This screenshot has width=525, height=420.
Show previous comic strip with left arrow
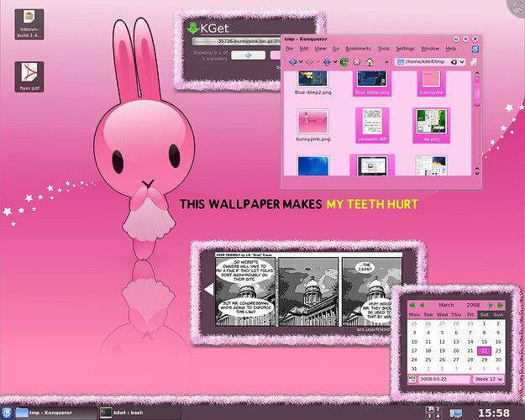coord(209,289)
